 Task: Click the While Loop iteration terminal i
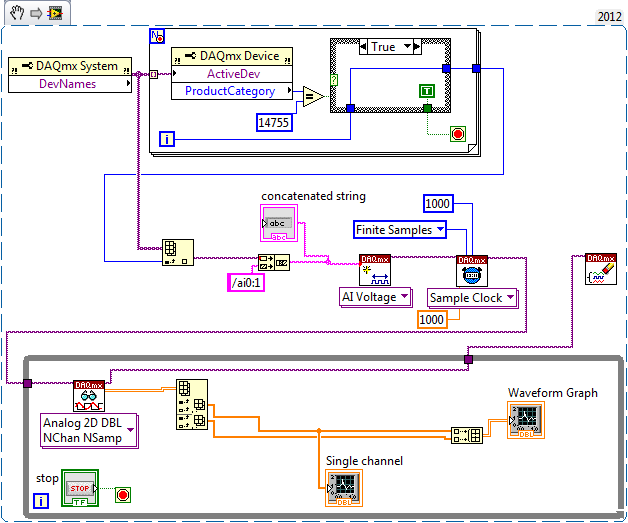pos(41,501)
